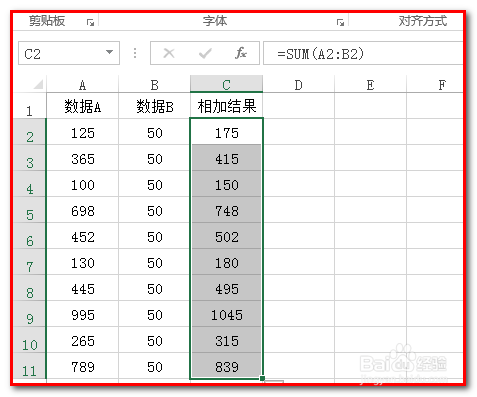The height and width of the screenshot is (397, 477).
Task: Select row 2 header
Action: point(29,132)
